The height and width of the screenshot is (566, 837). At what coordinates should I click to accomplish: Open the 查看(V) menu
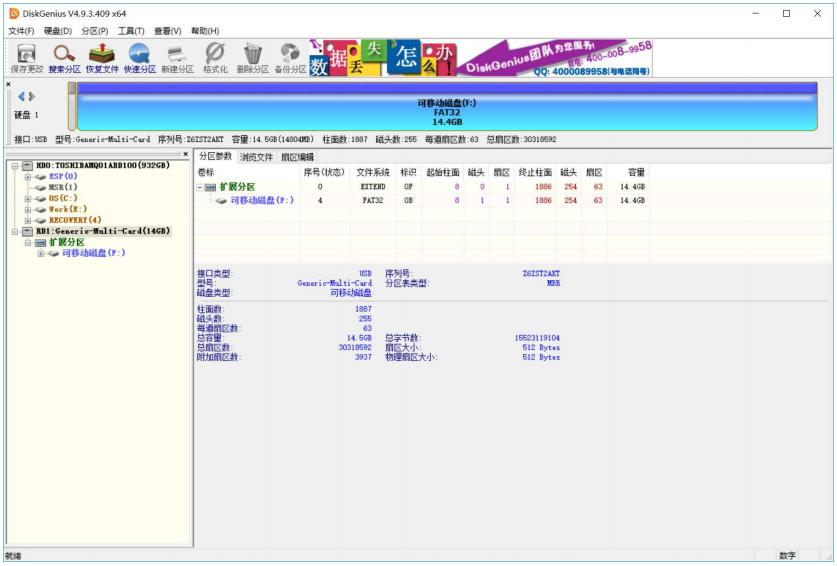pos(168,31)
